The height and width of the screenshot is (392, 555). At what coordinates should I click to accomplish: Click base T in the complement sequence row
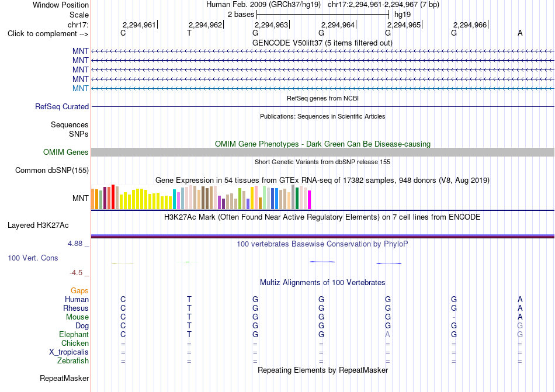pyautogui.click(x=189, y=33)
